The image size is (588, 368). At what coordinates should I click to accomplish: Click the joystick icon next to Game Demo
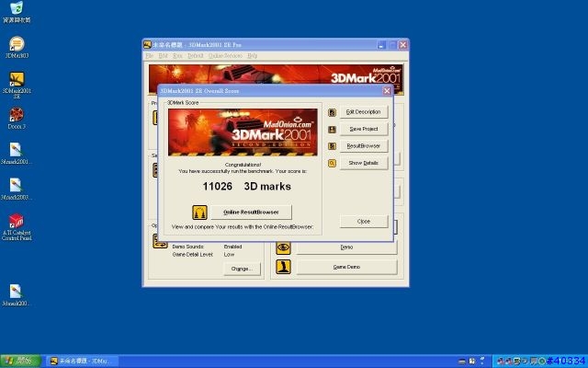coord(283,267)
